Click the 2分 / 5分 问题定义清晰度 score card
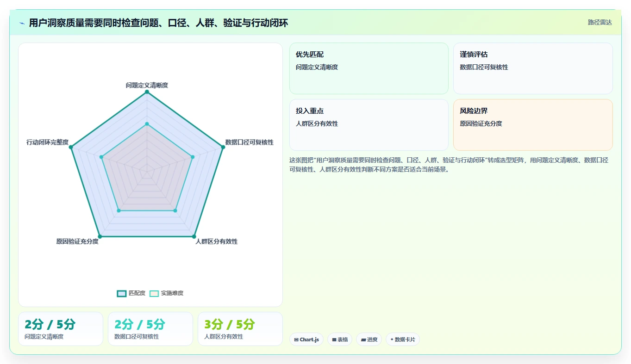Viewport: 631px width, 364px height. pos(61,329)
